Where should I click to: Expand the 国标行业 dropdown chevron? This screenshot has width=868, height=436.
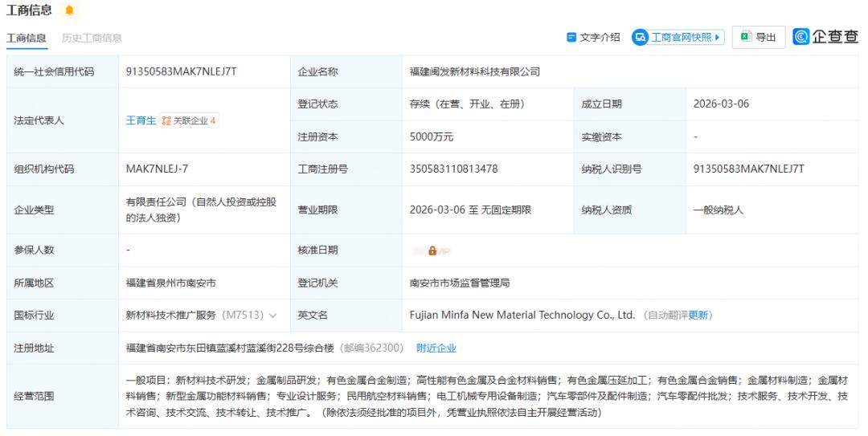click(272, 316)
